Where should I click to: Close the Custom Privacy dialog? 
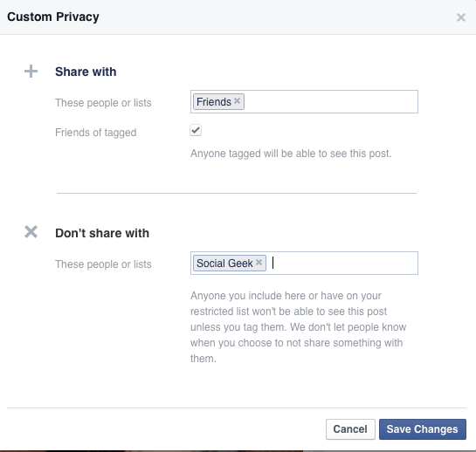pyautogui.click(x=461, y=17)
